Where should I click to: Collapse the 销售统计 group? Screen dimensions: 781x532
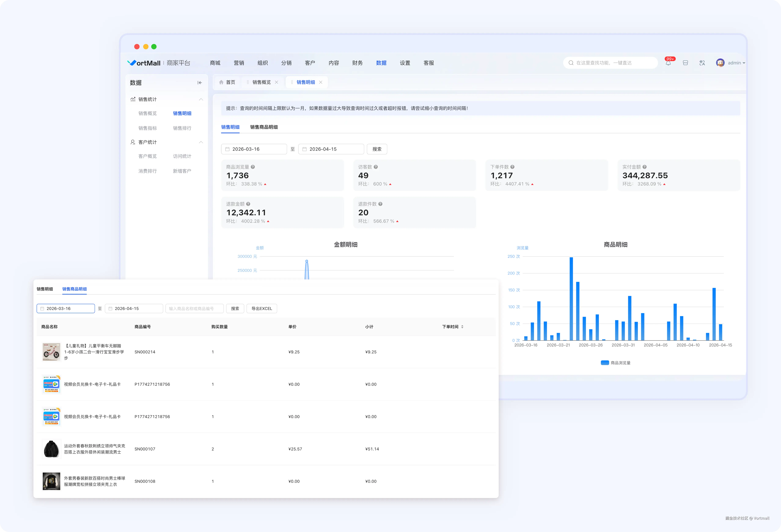click(x=201, y=99)
